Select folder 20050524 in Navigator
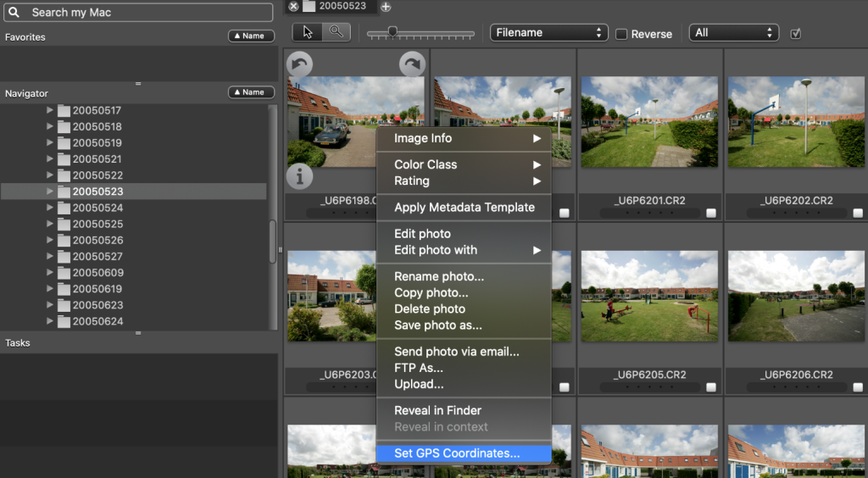Image resolution: width=868 pixels, height=478 pixels. click(97, 208)
